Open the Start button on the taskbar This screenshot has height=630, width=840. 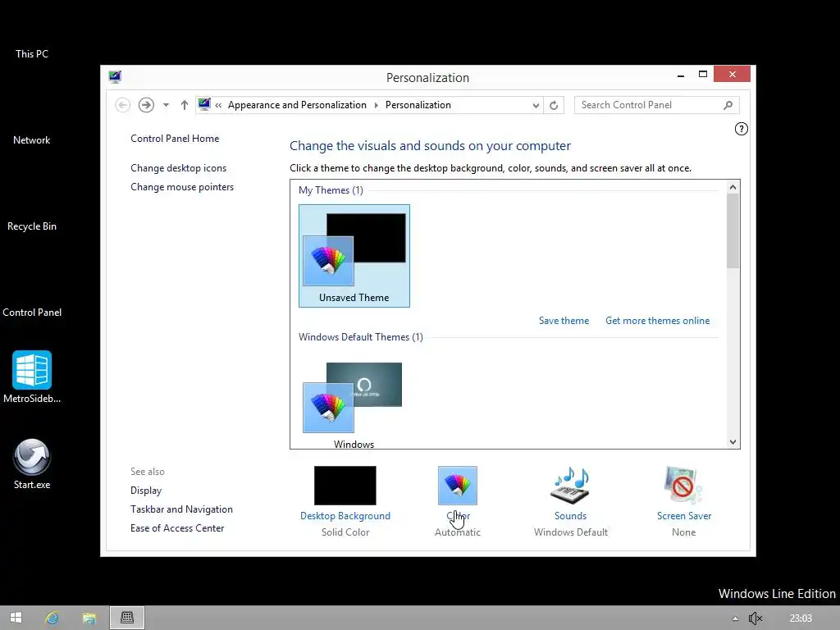click(16, 618)
